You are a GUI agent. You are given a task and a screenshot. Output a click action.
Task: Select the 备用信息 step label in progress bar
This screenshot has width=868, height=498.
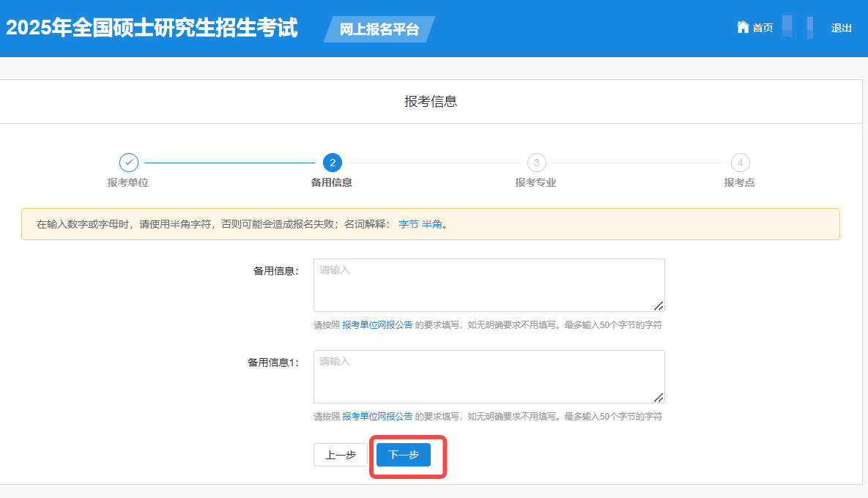pyautogui.click(x=332, y=182)
